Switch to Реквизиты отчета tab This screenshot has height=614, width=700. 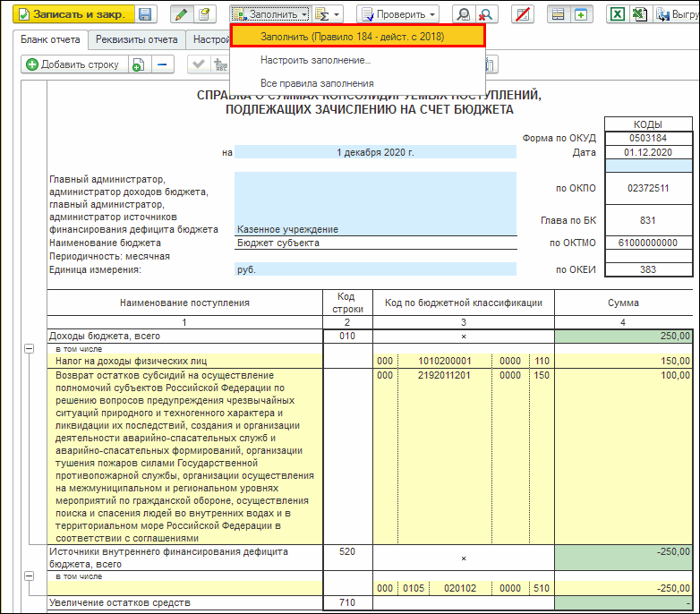[x=135, y=39]
